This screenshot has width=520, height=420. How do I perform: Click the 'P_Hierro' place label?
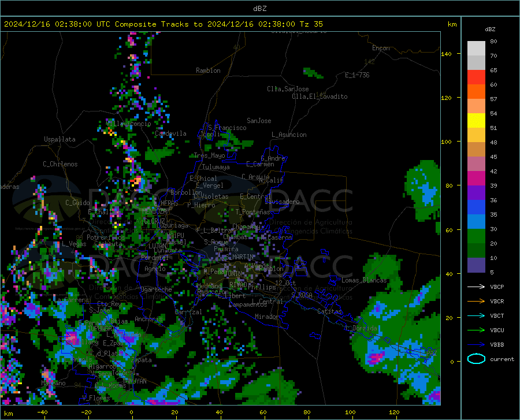pos(201,205)
